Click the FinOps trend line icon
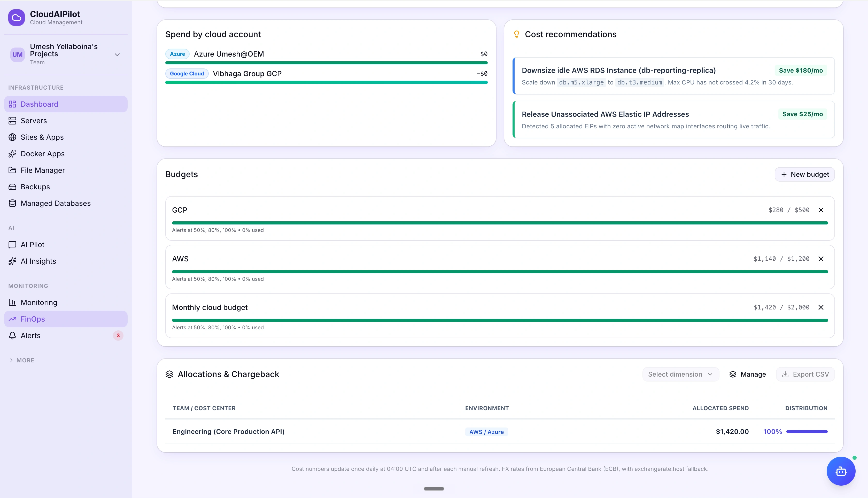 click(12, 319)
